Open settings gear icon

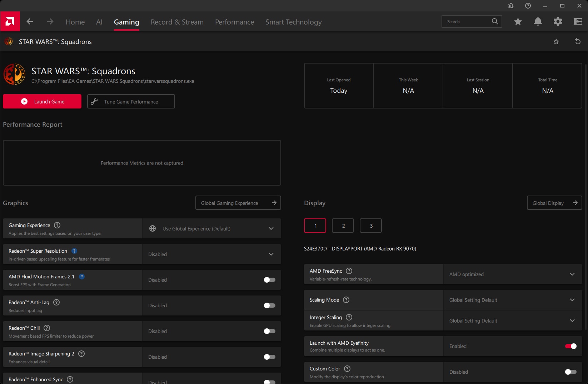(x=558, y=22)
